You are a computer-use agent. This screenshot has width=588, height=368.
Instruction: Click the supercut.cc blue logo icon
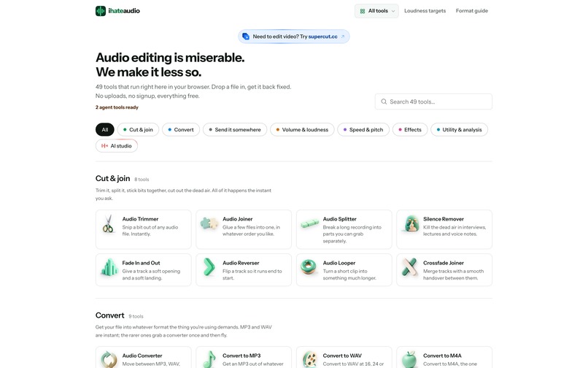(x=246, y=37)
